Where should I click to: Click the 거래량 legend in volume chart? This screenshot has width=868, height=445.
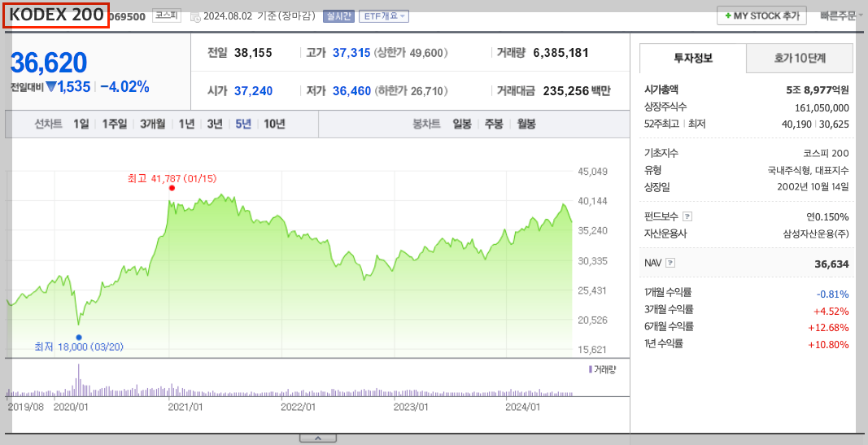click(x=602, y=369)
